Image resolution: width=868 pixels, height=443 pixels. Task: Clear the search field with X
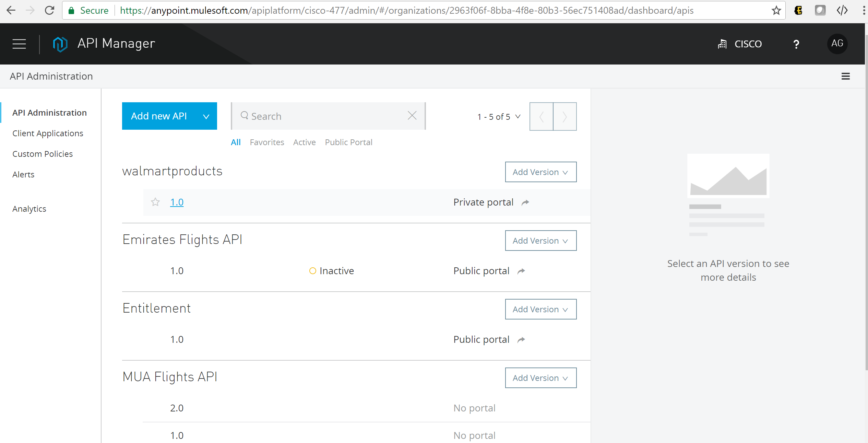(x=412, y=116)
